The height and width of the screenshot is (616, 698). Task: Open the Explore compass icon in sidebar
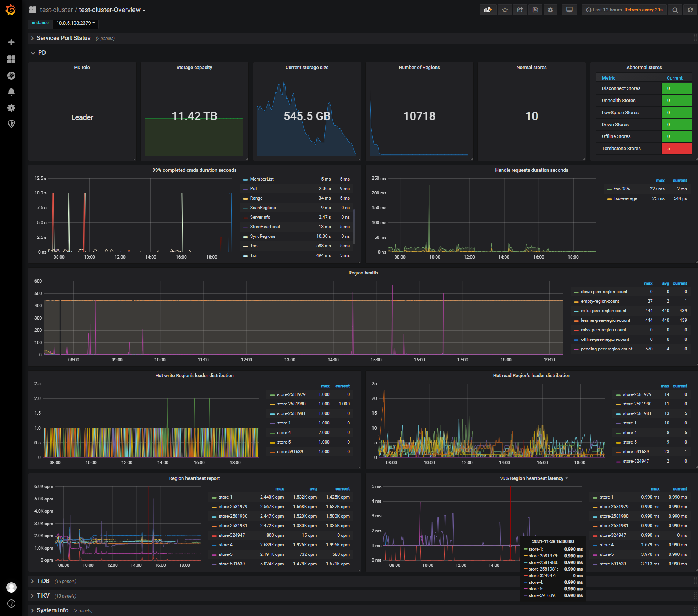[11, 76]
